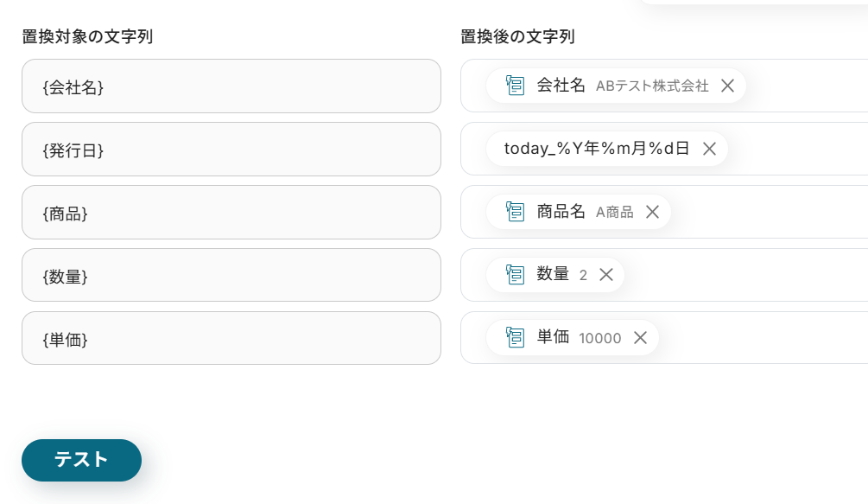Select the today_%Y年%m月%d日 date chip
Image resolution: width=868 pixels, height=504 pixels.
[x=596, y=149]
